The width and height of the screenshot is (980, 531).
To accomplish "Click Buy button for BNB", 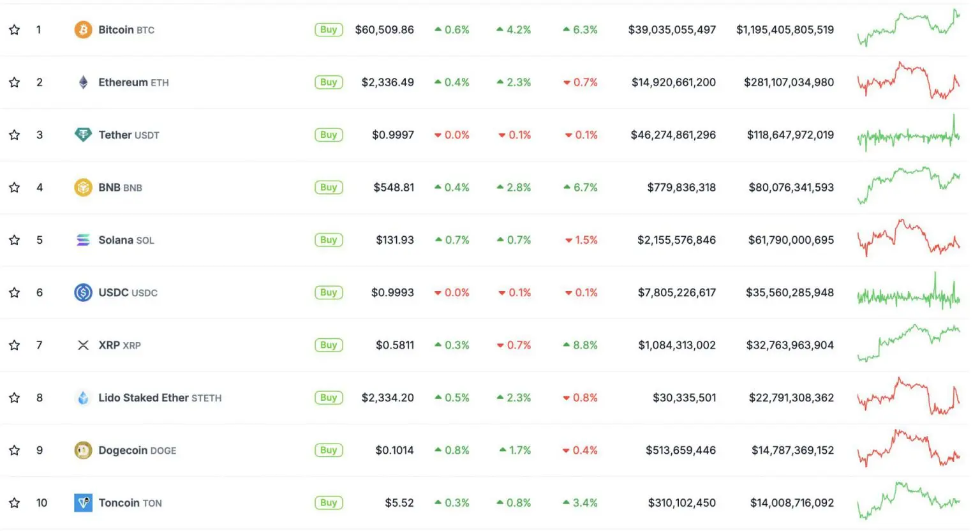I will click(x=329, y=187).
